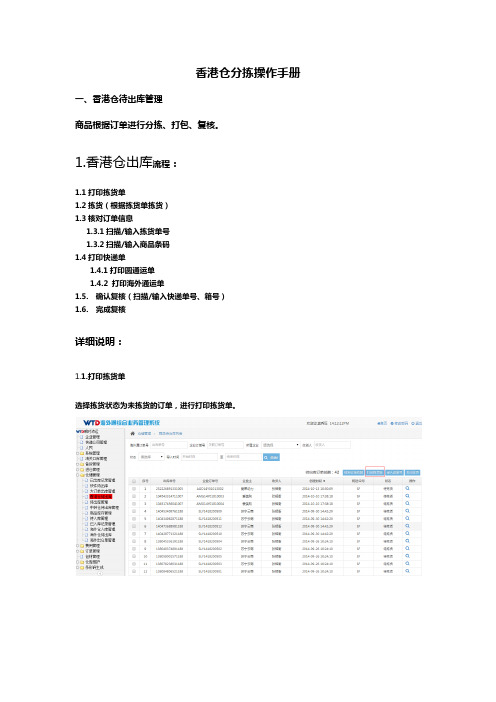Click the outline line 1.3 核对订单信息

click(x=104, y=218)
